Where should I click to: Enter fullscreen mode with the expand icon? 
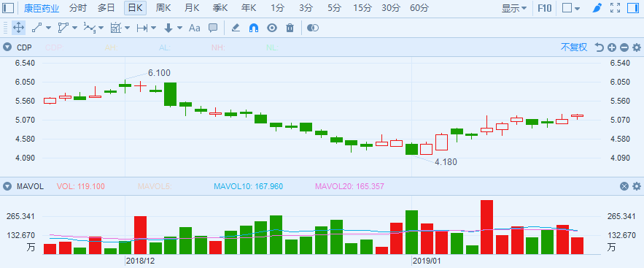tap(615, 8)
